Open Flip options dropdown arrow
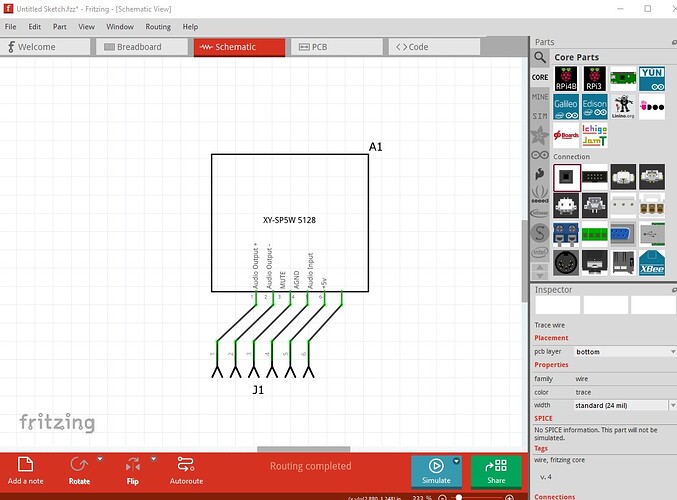This screenshot has height=500, width=677. coord(154,459)
